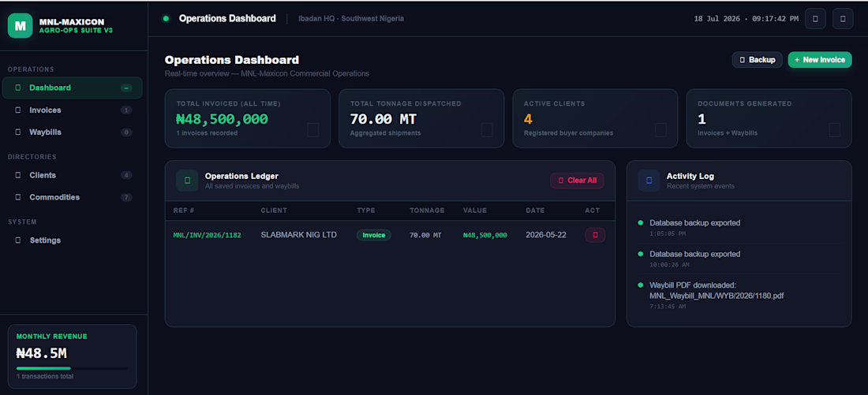Click the ₦48.5M monthly revenue amount

(42, 353)
